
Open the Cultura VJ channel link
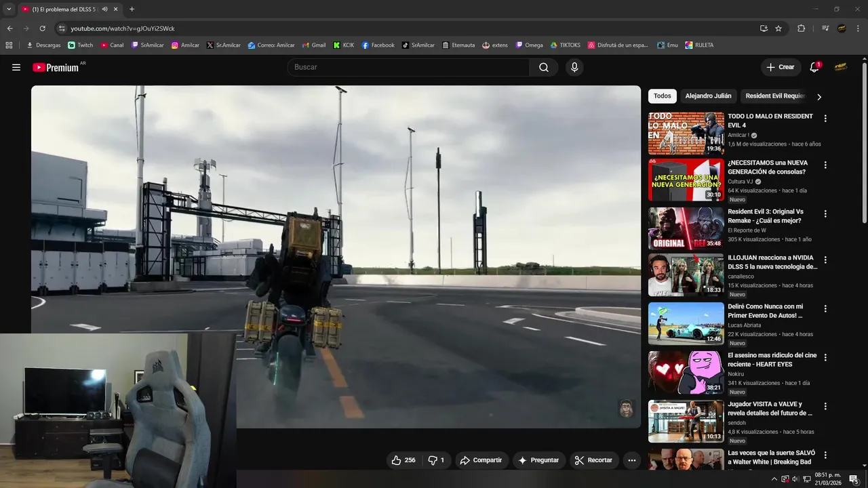[740, 182]
